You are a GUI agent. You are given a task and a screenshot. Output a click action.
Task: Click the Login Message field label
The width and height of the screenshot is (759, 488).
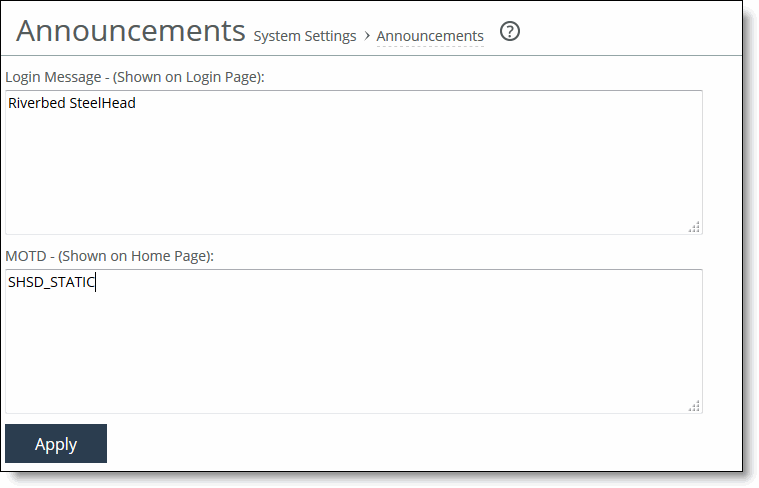pyautogui.click(x=135, y=77)
